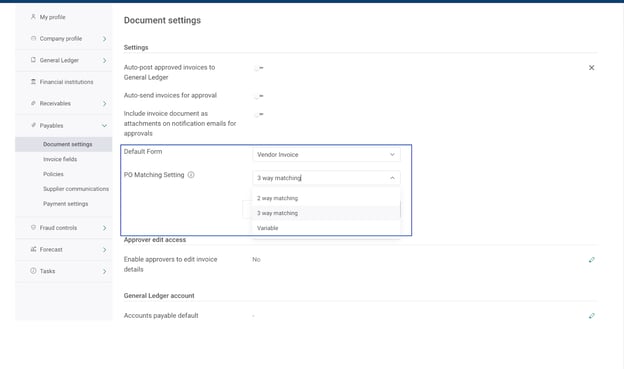Toggle Auto-post approved invoices to General Ledger
The image size is (624, 369).
(259, 68)
